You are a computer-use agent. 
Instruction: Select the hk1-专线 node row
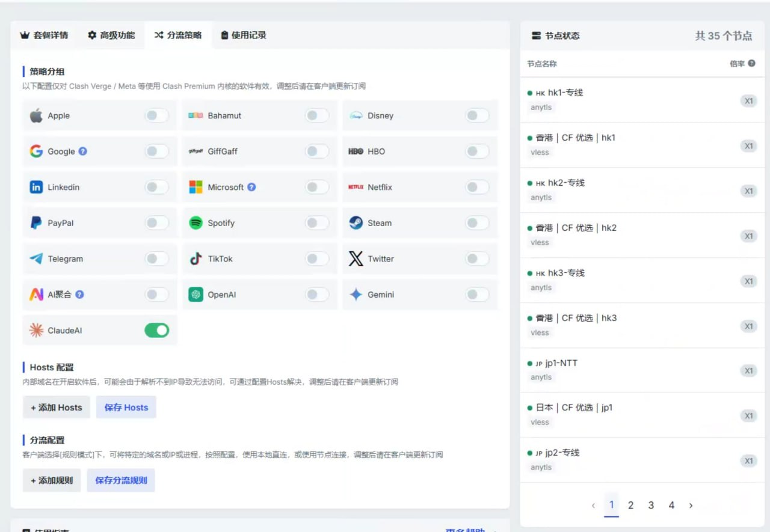pyautogui.click(x=642, y=100)
